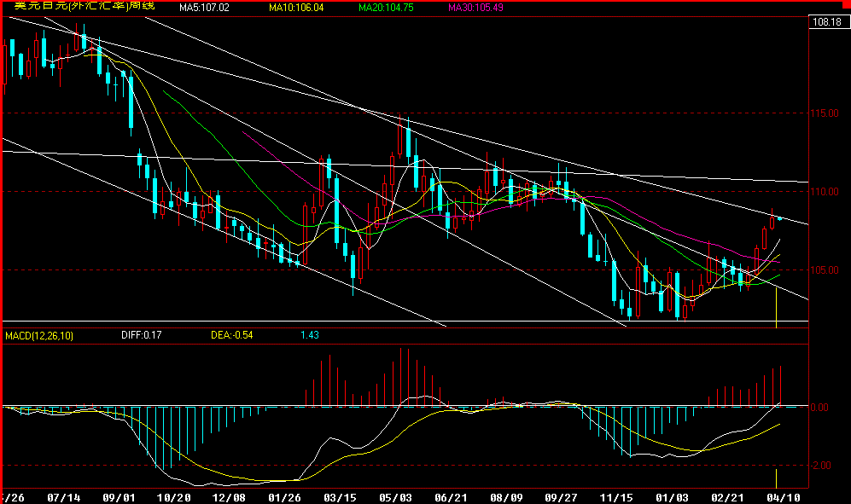
Task: Select the 10/20 date on time axis
Action: 173,496
